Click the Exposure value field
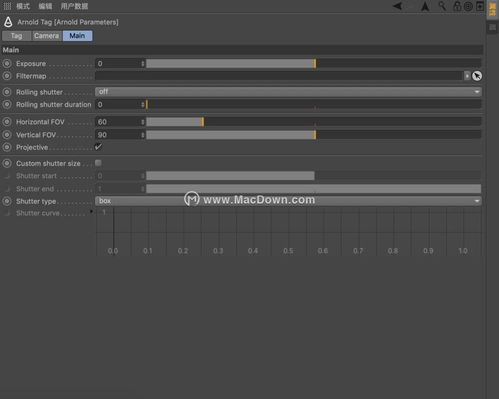The width and height of the screenshot is (499, 399). point(118,63)
